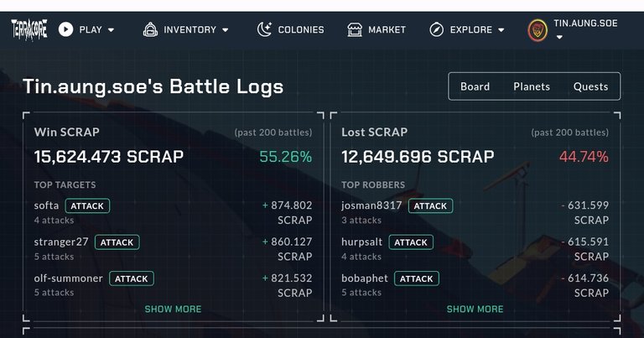Attack the robber josman8317
This screenshot has width=644, height=338.
tap(430, 205)
